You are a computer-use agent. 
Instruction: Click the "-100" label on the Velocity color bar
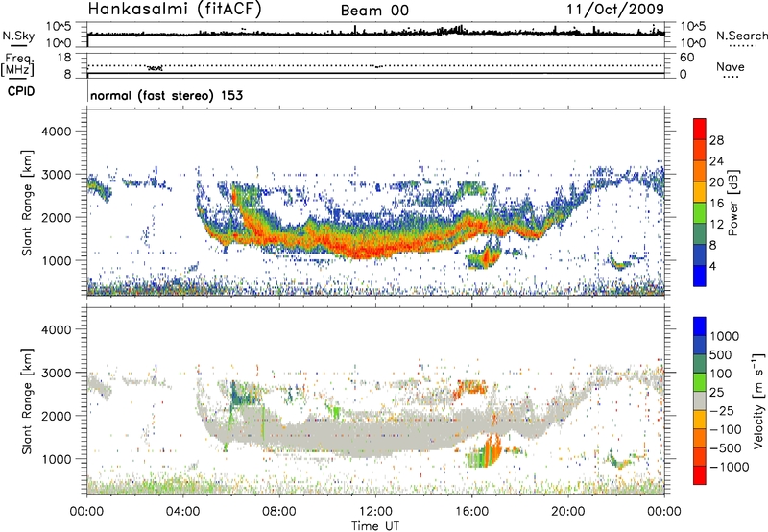tap(726, 429)
